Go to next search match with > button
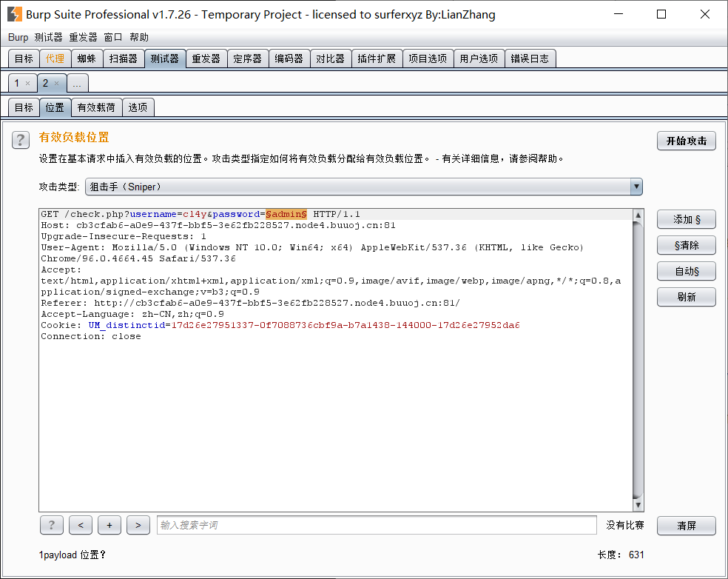728x579 pixels. coord(138,525)
